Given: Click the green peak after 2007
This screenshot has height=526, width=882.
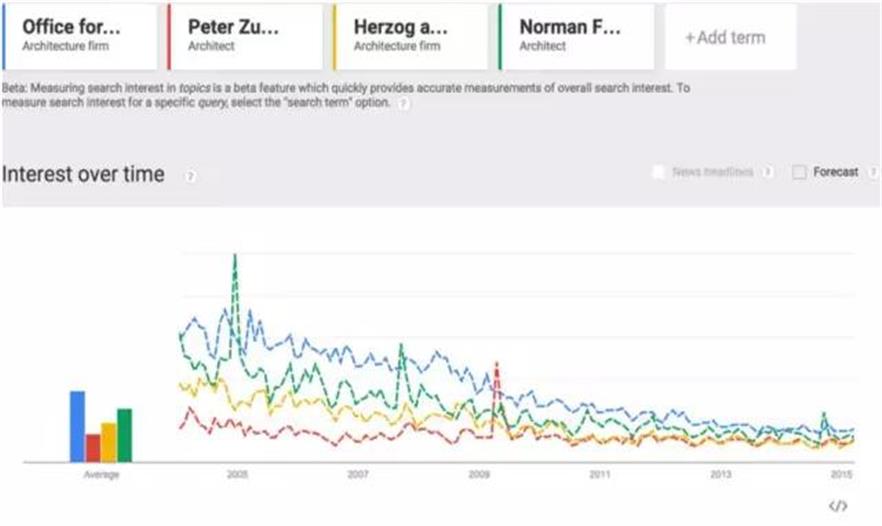Looking at the screenshot, I should [x=401, y=346].
